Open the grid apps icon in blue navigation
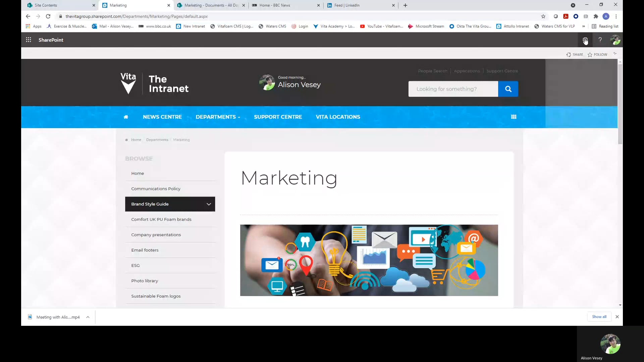This screenshot has width=644, height=362. (514, 117)
